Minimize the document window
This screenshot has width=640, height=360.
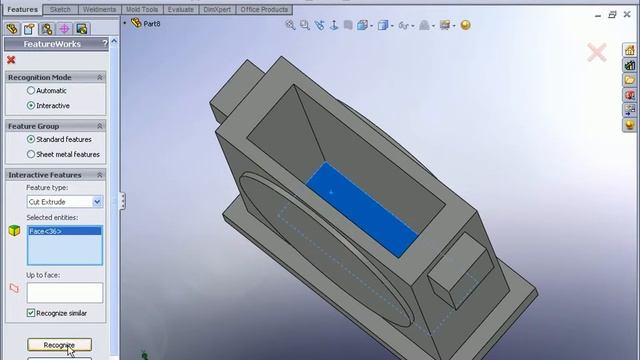[x=598, y=16]
